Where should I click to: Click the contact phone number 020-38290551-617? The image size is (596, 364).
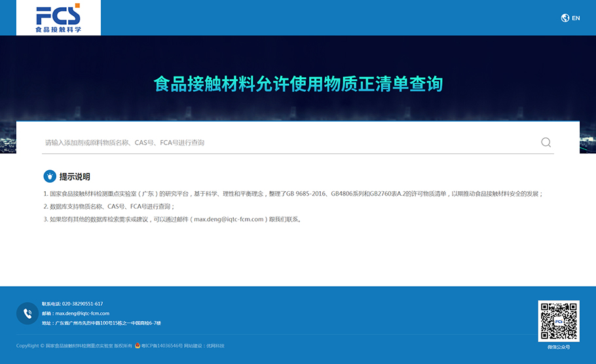coord(82,304)
